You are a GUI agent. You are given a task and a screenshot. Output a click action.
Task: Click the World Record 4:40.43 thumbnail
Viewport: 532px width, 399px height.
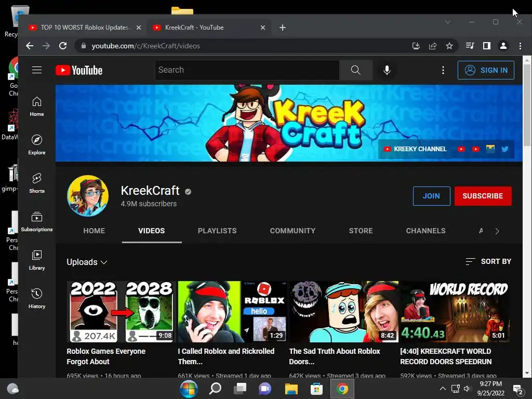pos(455,312)
